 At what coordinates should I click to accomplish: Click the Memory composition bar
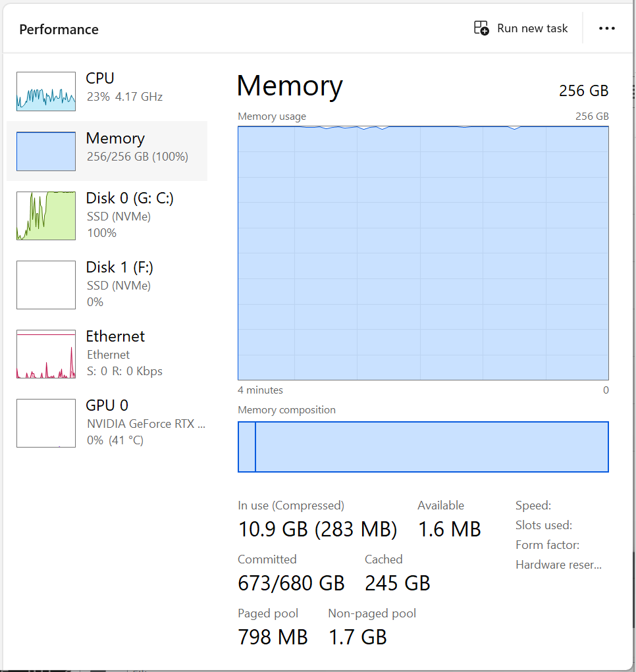pyautogui.click(x=431, y=447)
